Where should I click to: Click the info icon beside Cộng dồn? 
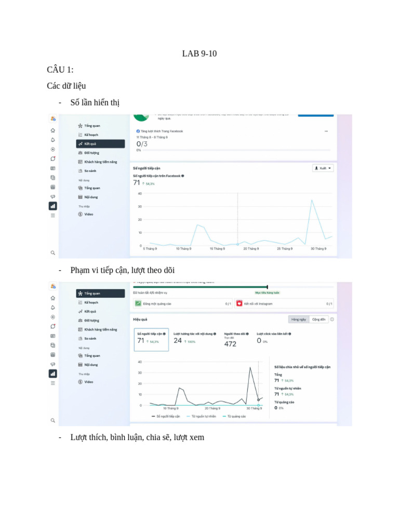pos(332,320)
